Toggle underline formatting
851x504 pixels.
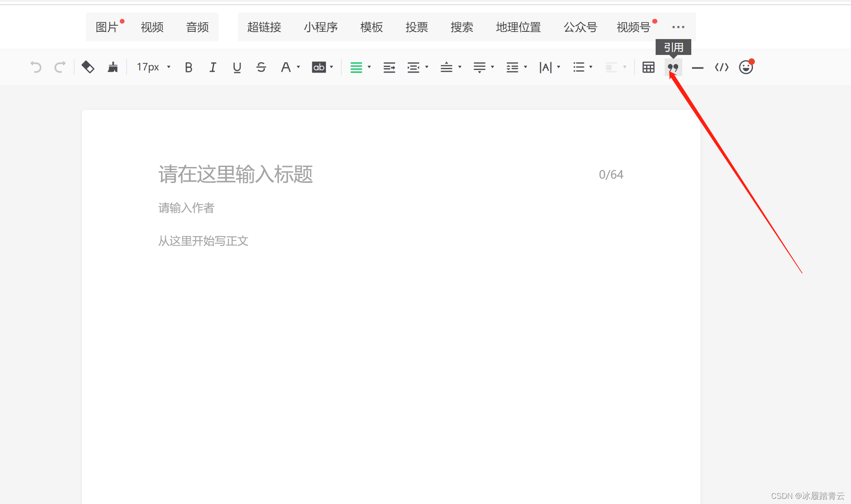pyautogui.click(x=237, y=67)
